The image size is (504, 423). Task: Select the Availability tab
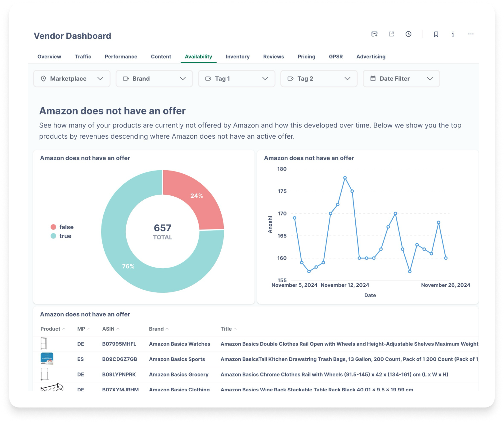pyautogui.click(x=199, y=57)
